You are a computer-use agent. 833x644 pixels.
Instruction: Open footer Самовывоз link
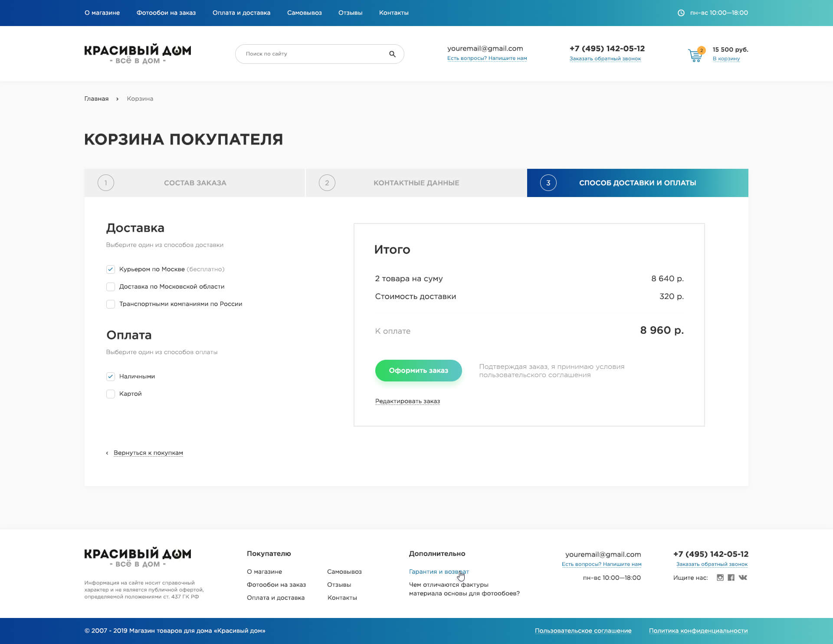pyautogui.click(x=344, y=572)
